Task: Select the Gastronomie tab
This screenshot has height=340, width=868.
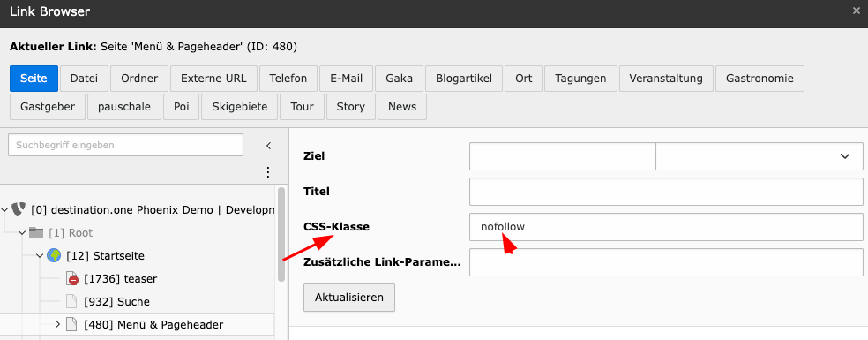Action: point(759,79)
